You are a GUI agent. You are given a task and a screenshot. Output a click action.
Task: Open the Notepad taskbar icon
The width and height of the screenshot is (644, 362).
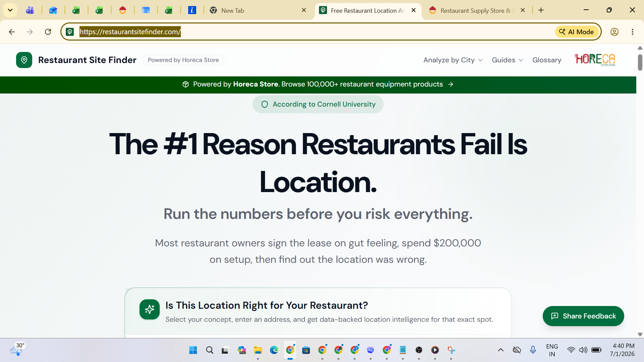pyautogui.click(x=403, y=350)
